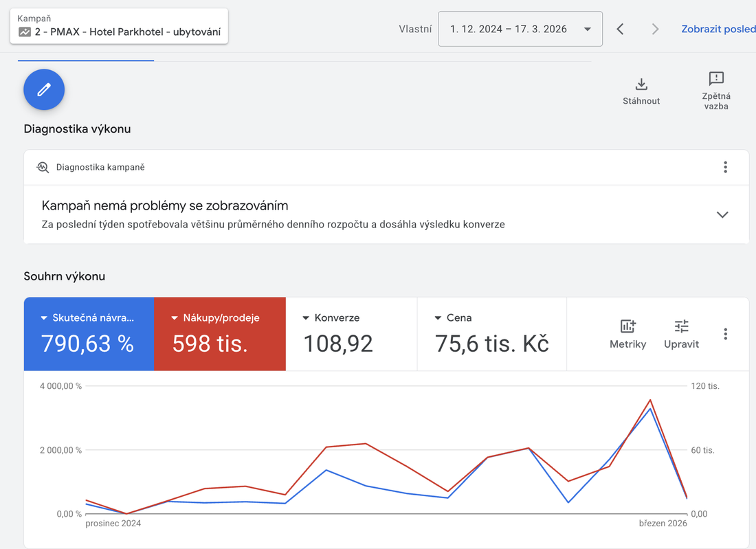Click Zobrazit posled link
Screen dimensions: 756x549
click(718, 29)
